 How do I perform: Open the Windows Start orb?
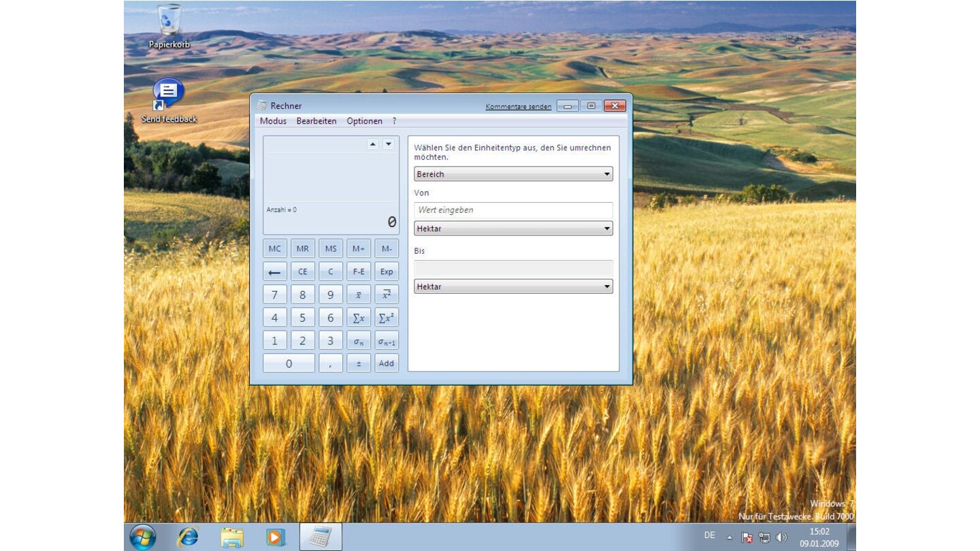click(x=142, y=537)
